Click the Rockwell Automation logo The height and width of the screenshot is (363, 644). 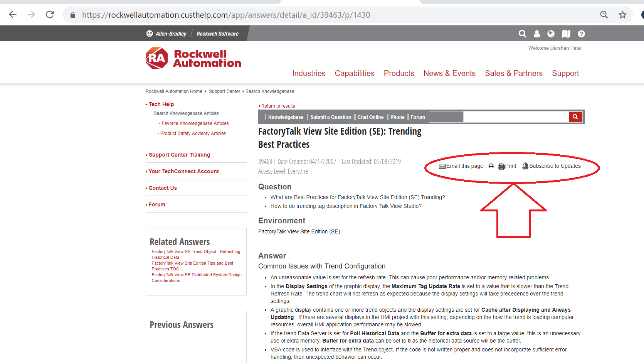[x=193, y=59]
